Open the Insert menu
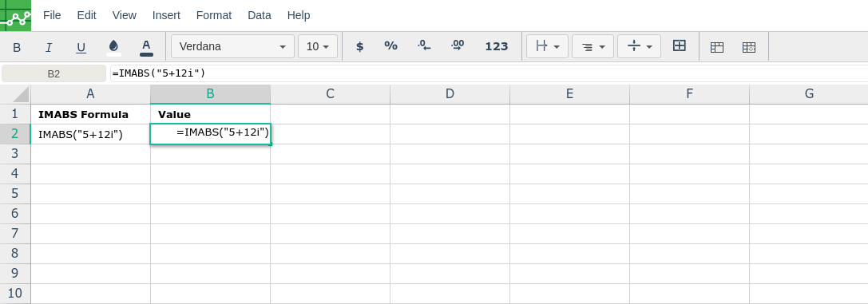 tap(166, 15)
